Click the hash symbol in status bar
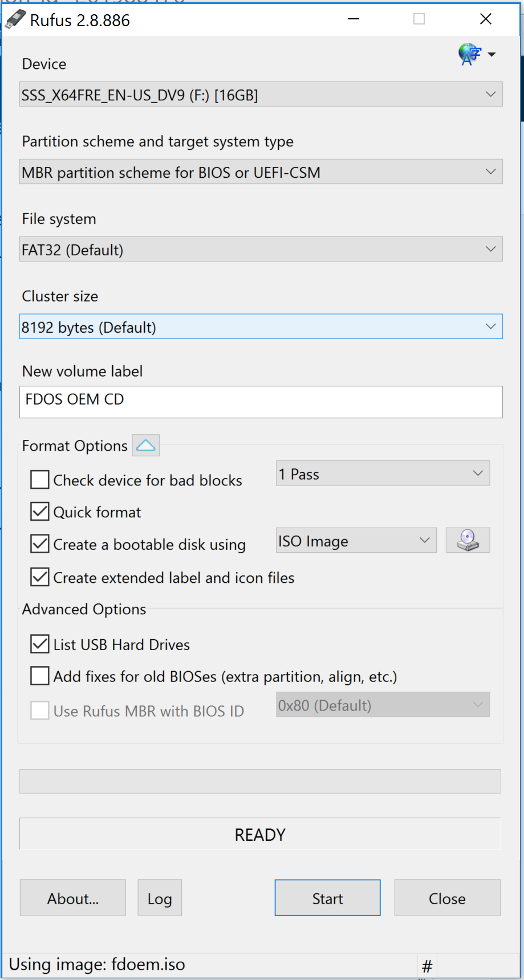Screen dimensions: 524x980 click(427, 966)
